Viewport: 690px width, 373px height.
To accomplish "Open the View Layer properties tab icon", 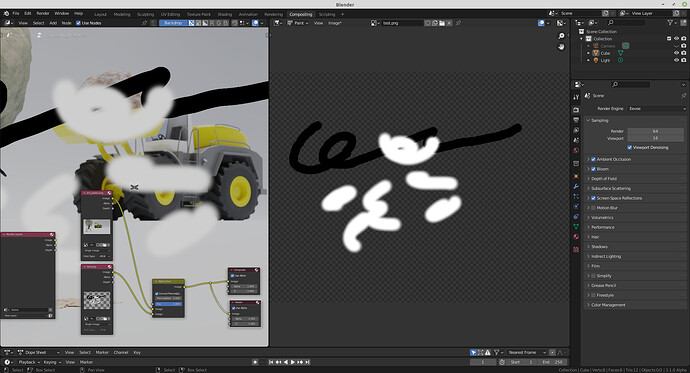I will [x=576, y=130].
